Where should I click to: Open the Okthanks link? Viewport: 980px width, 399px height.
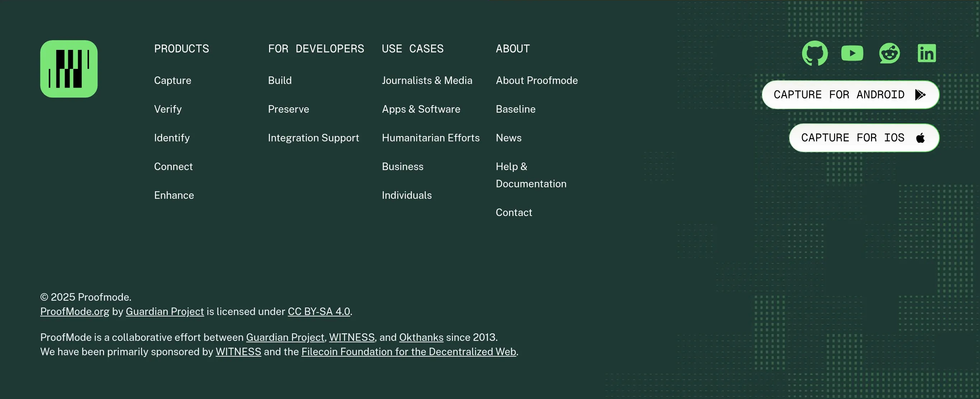pos(421,337)
